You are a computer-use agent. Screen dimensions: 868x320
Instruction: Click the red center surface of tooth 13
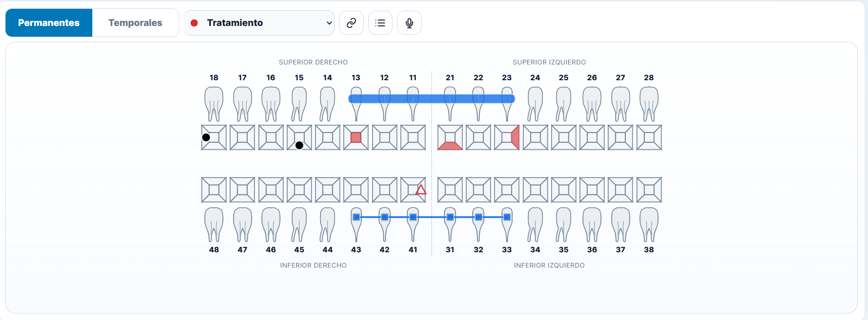(x=356, y=137)
